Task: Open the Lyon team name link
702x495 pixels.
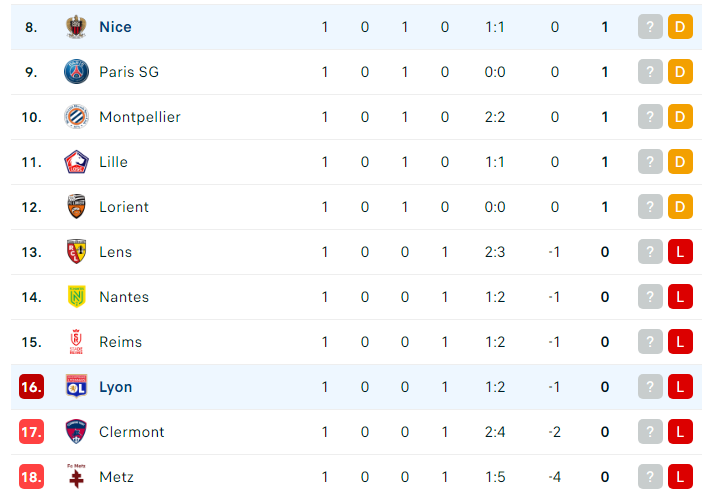Action: 116,387
